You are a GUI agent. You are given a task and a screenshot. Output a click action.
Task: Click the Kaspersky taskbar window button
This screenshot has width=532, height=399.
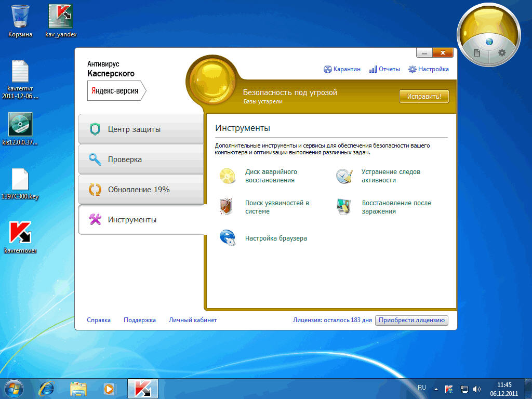(x=143, y=389)
